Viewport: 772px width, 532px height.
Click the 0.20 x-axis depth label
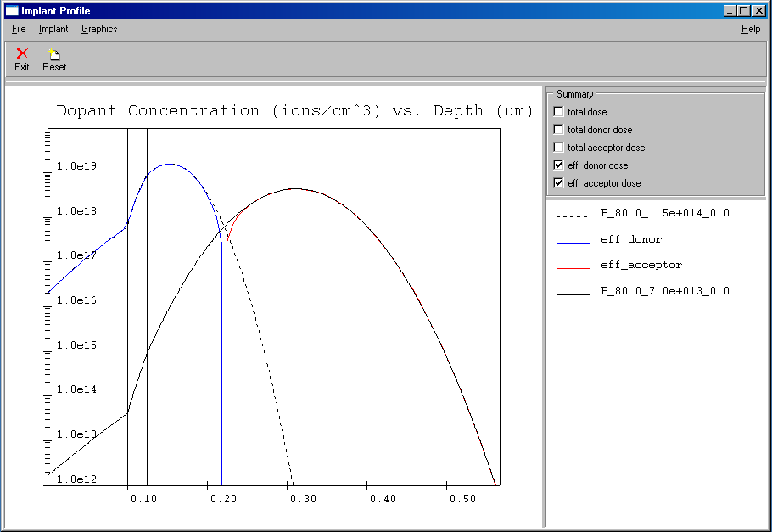pyautogui.click(x=223, y=499)
